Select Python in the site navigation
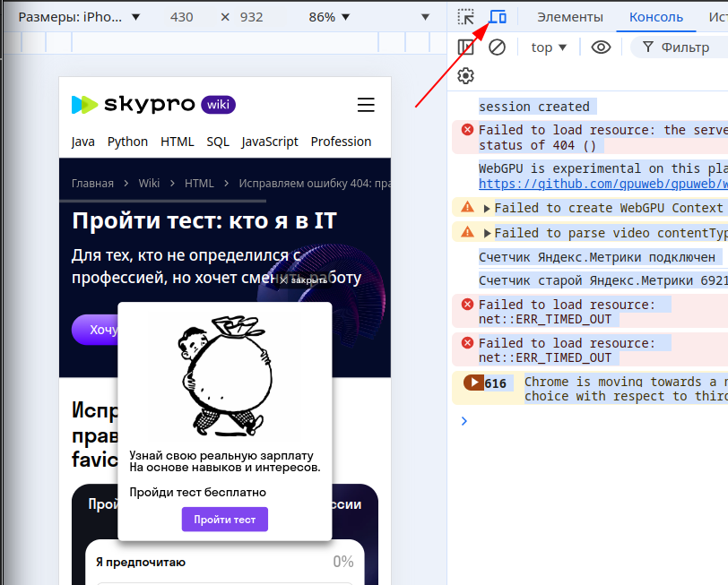728x585 pixels. tap(127, 142)
